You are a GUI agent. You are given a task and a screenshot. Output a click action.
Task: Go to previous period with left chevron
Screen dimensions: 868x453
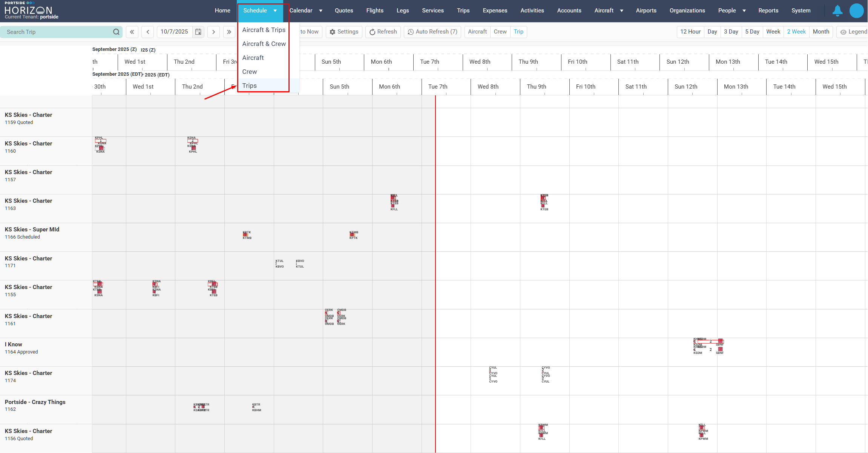point(148,32)
